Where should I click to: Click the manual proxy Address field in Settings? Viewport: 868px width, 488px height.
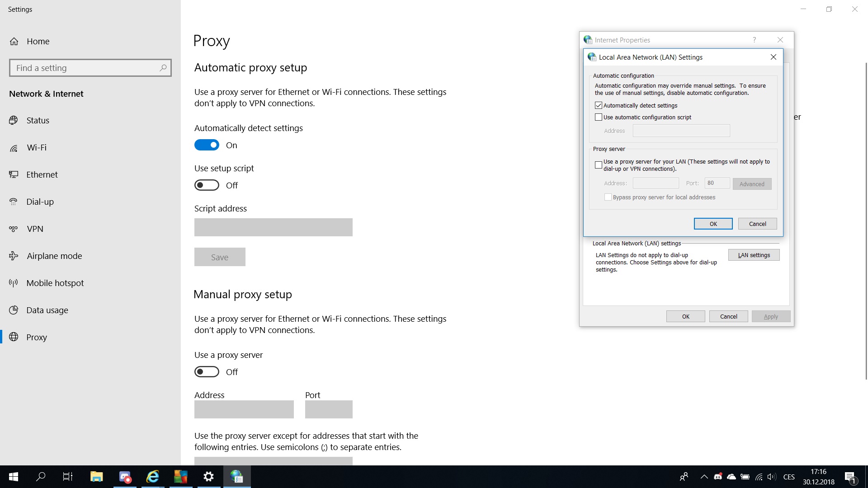(244, 409)
